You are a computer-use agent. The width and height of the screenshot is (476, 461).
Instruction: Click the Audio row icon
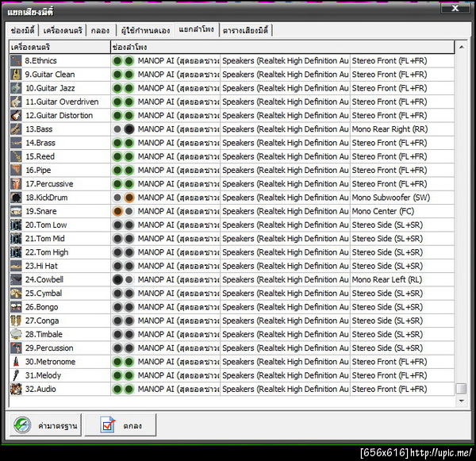[16, 389]
